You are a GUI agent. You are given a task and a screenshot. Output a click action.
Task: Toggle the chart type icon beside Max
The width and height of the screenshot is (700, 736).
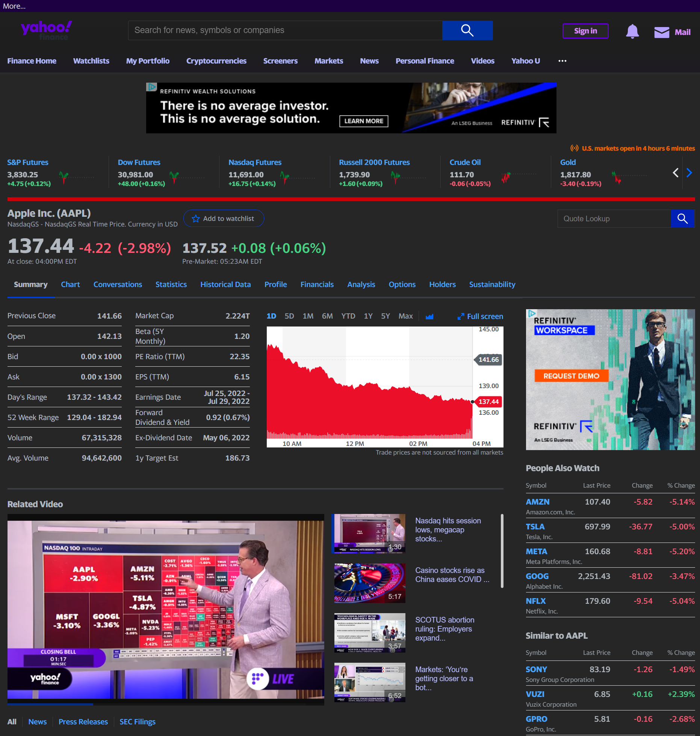(429, 316)
